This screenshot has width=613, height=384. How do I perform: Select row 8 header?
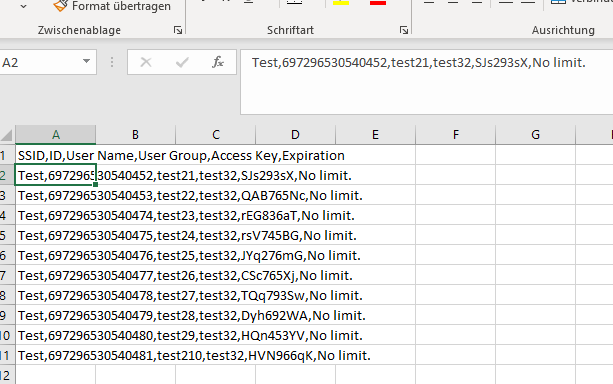[x=7, y=295]
